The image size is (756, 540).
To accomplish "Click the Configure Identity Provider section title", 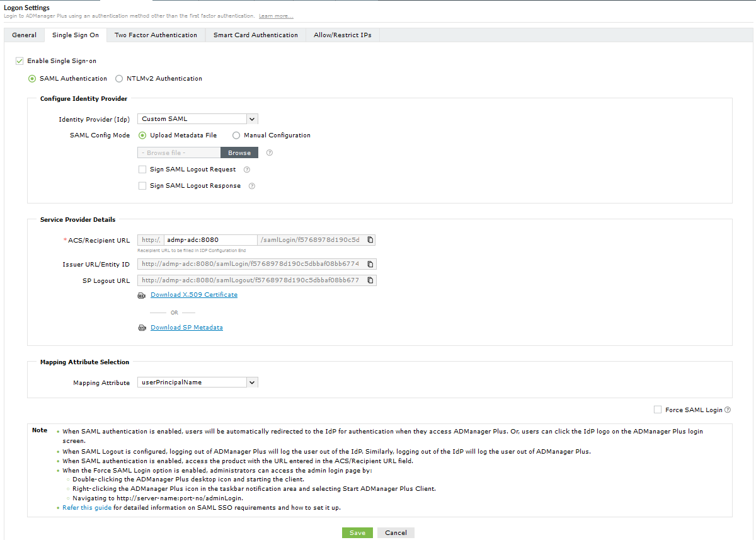I will coord(84,99).
